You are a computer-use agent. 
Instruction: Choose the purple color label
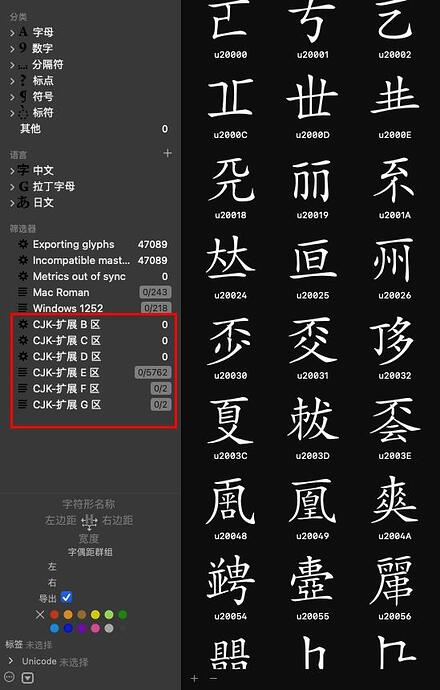click(81, 628)
